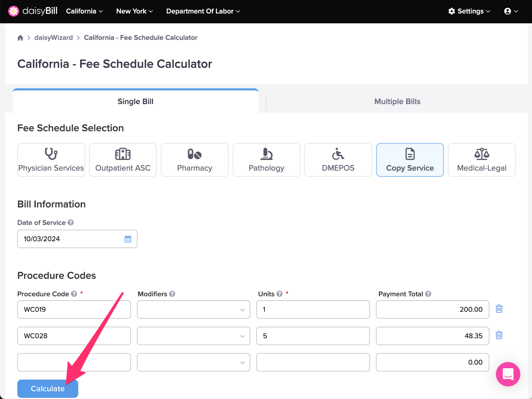Delete the WC019 procedure row
532x399 pixels.
499,309
